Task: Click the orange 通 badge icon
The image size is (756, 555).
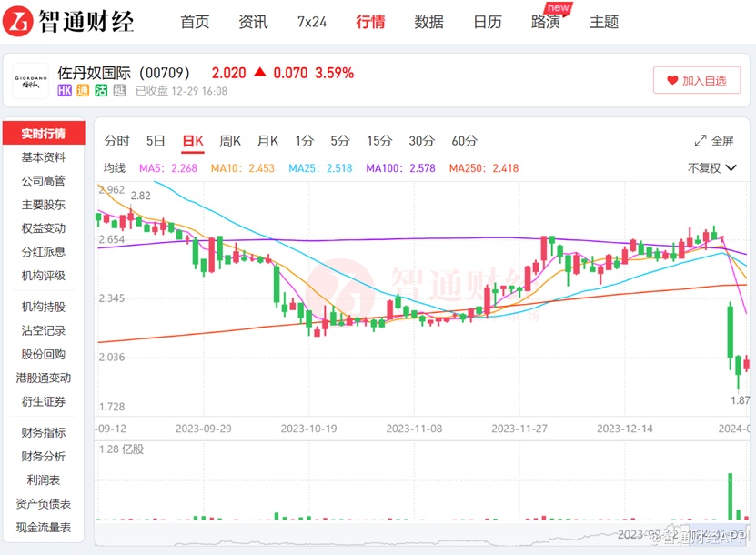Action: [83, 91]
